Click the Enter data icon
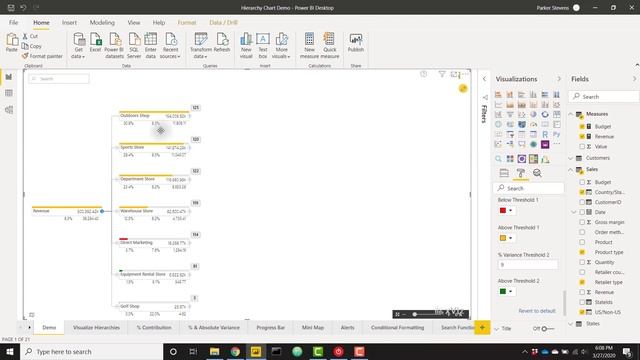This screenshot has width=640, height=360. [x=151, y=46]
